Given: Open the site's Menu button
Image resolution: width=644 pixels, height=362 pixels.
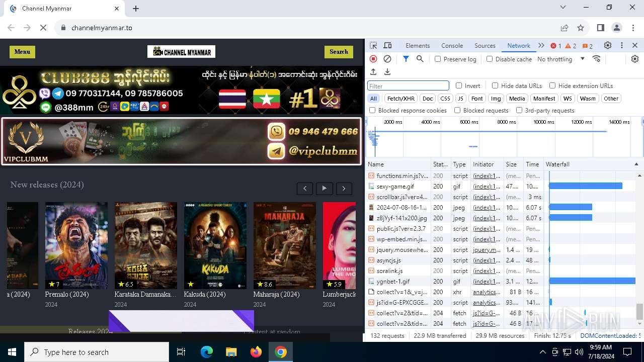Looking at the screenshot, I should (22, 52).
